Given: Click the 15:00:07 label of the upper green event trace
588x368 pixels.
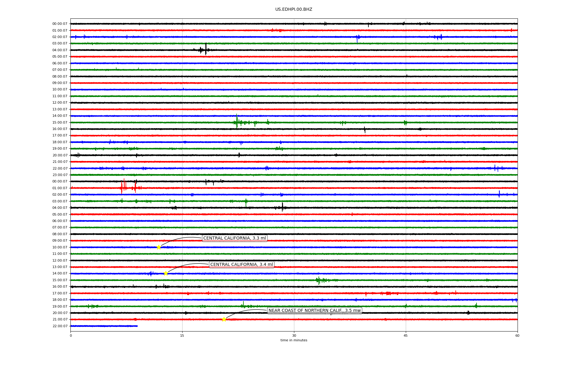Looking at the screenshot, I should 60,122.
